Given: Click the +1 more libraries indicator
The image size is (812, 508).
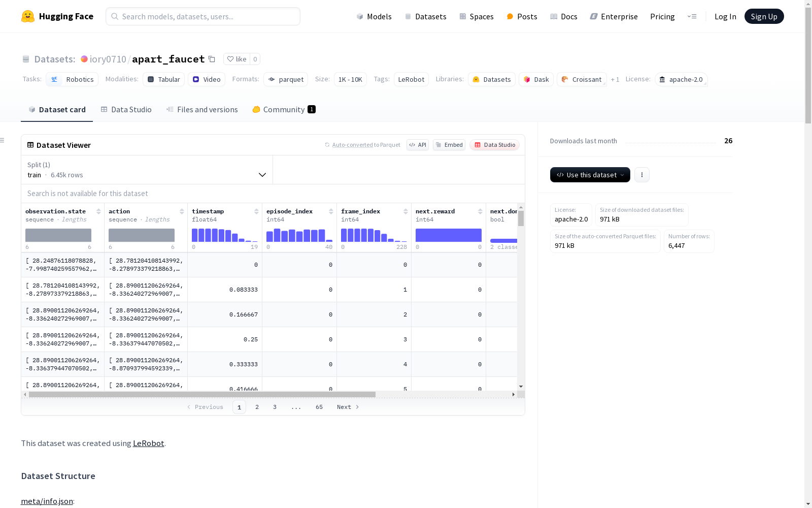Looking at the screenshot, I should tap(615, 79).
